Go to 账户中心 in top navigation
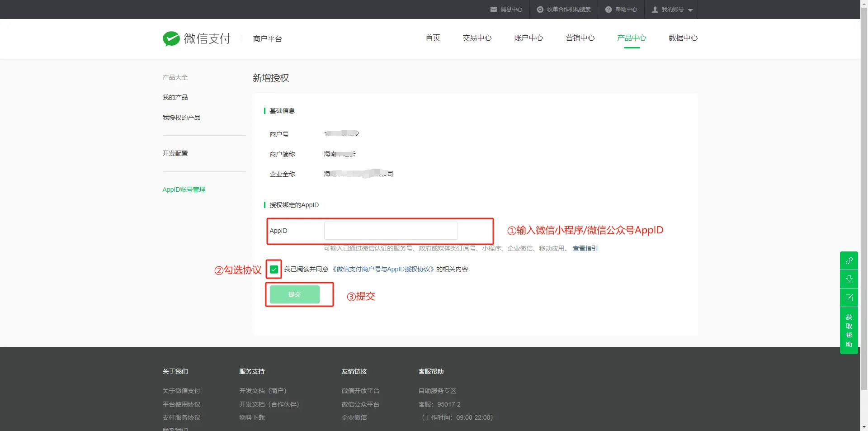Viewport: 868px width, 431px height. coord(528,38)
